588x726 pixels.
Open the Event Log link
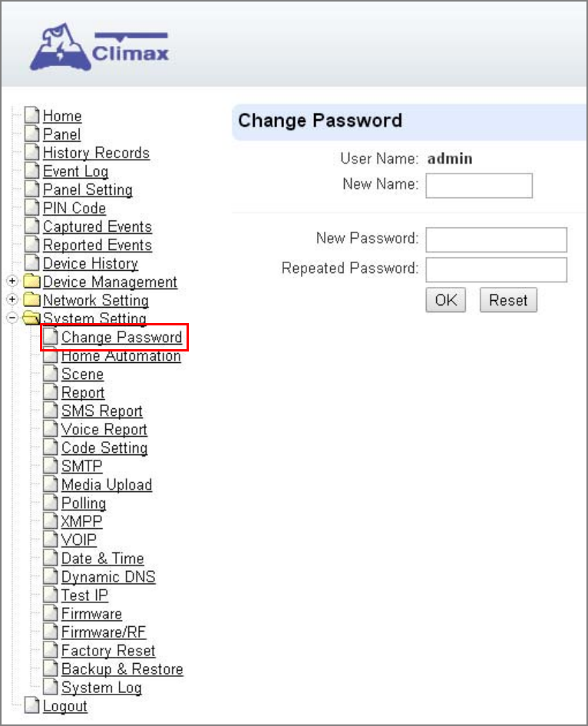(x=75, y=171)
